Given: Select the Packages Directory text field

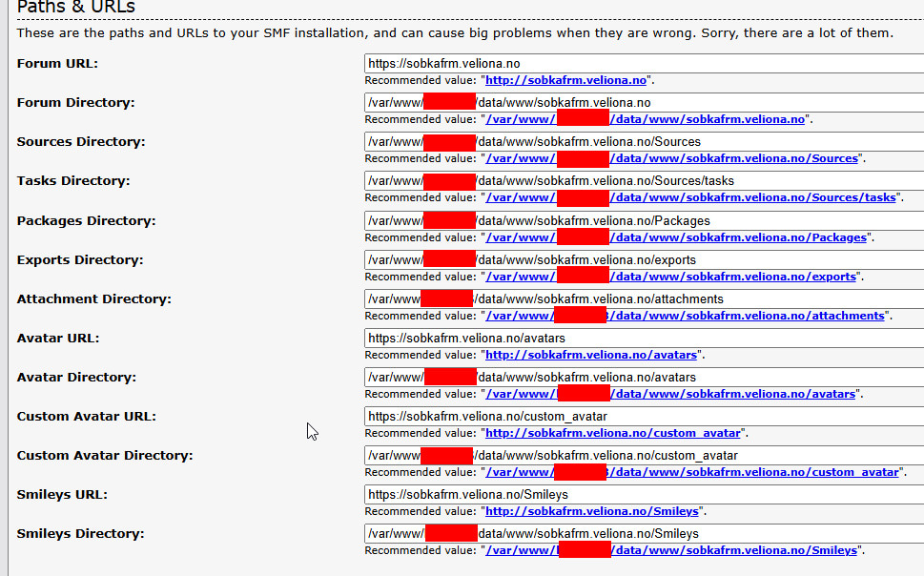Looking at the screenshot, I should [644, 220].
